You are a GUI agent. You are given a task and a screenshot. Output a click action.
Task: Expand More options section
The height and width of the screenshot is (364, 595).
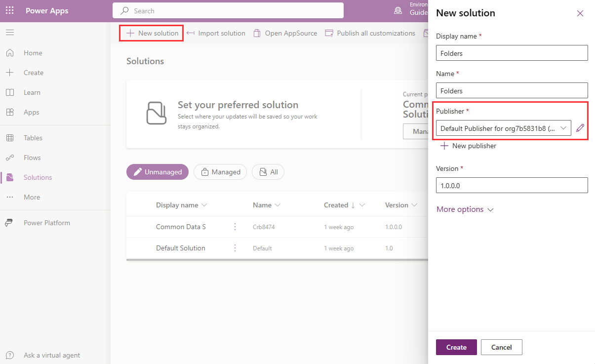click(465, 209)
